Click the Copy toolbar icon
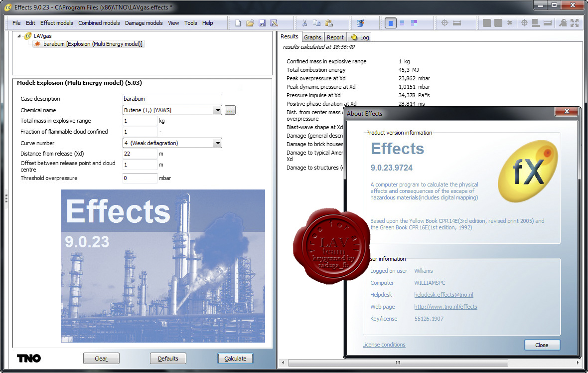This screenshot has height=373, width=588. tap(316, 23)
